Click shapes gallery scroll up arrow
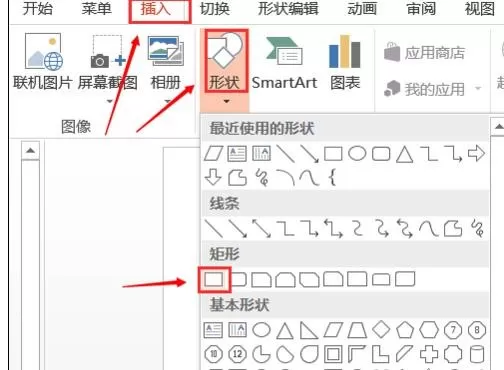 (499, 127)
